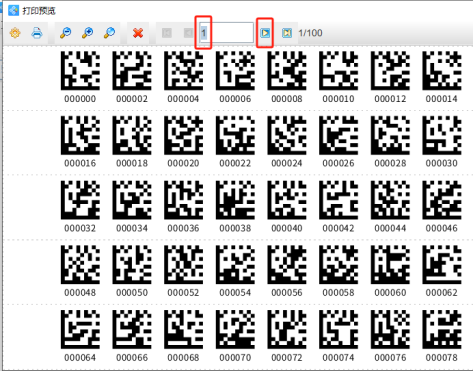Select Data Matrix code labeled 000018
The image size is (474, 371).
pyautogui.click(x=132, y=135)
